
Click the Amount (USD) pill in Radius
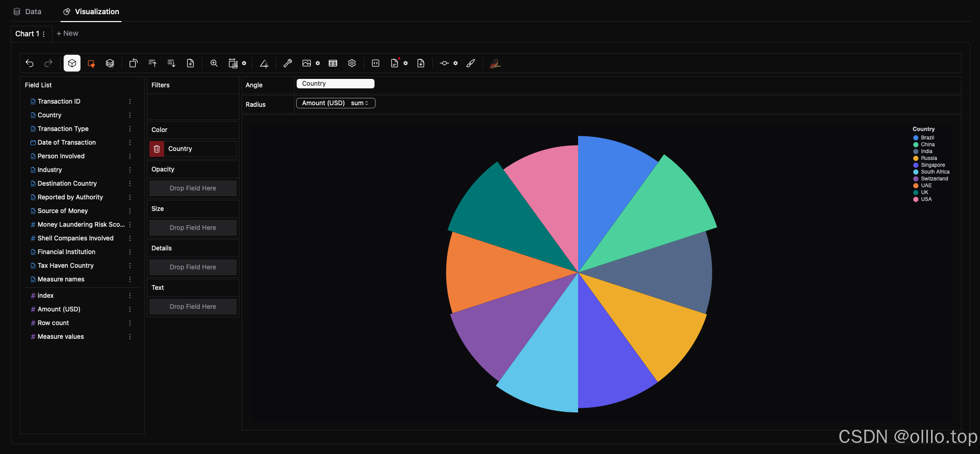click(x=336, y=103)
